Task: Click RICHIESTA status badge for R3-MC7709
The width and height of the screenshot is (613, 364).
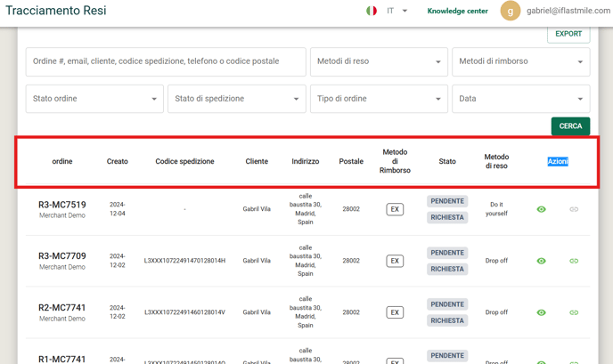Action: (x=447, y=269)
